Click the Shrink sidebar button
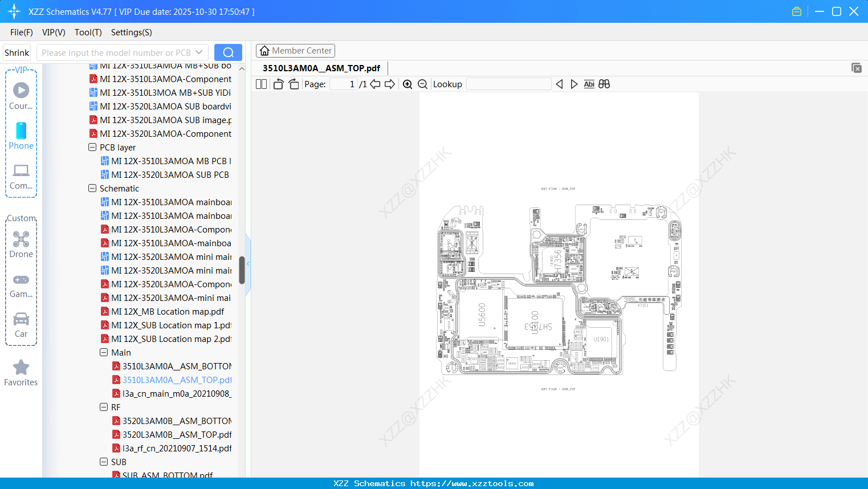Viewport: 868px width, 489px height. (16, 52)
